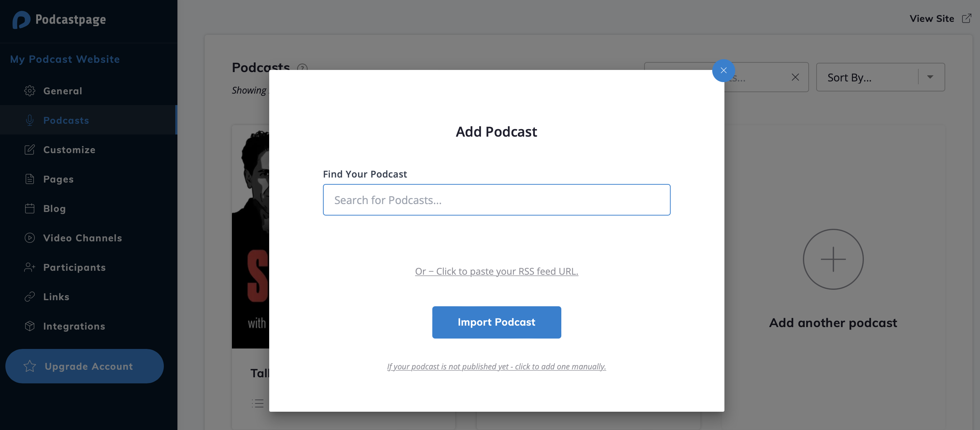The width and height of the screenshot is (980, 430).
Task: Clear the search field with the X
Action: pos(795,77)
